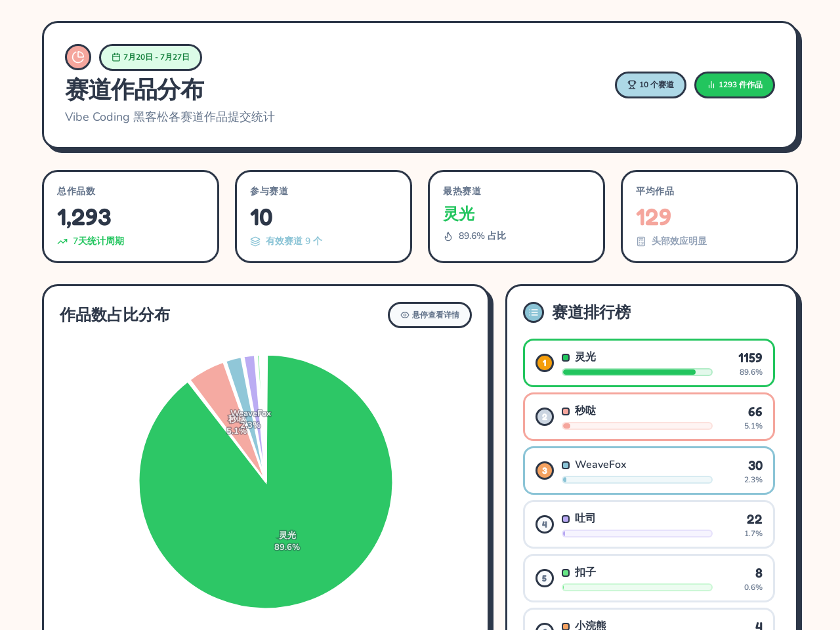Click the calendar icon in the date badge
The width and height of the screenshot is (840, 630).
click(116, 57)
